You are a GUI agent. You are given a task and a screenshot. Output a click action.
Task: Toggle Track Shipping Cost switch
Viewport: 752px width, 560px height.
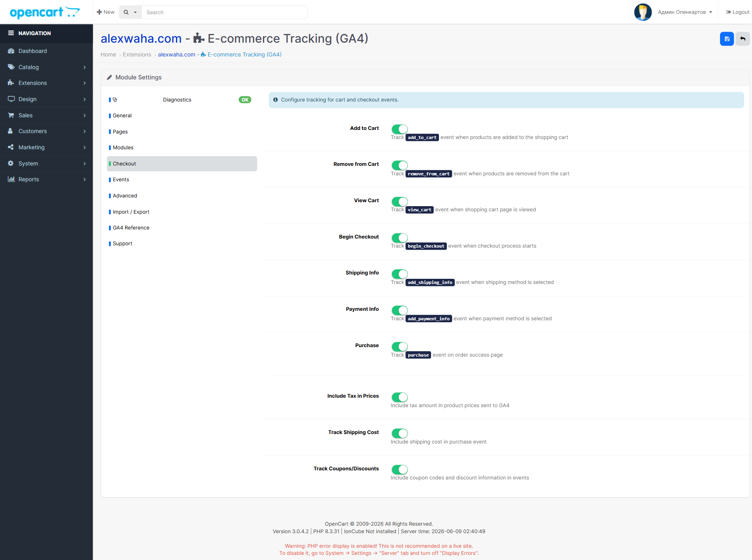tap(399, 433)
